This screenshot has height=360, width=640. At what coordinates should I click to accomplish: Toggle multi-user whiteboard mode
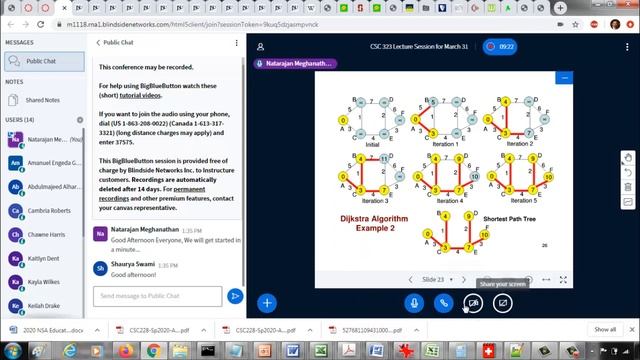pyautogui.click(x=628, y=202)
